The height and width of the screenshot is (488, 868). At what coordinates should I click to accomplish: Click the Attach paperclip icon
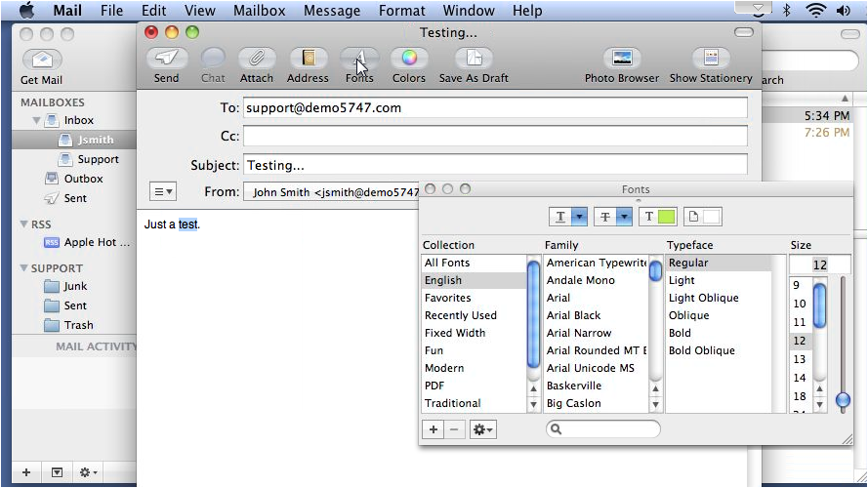257,59
